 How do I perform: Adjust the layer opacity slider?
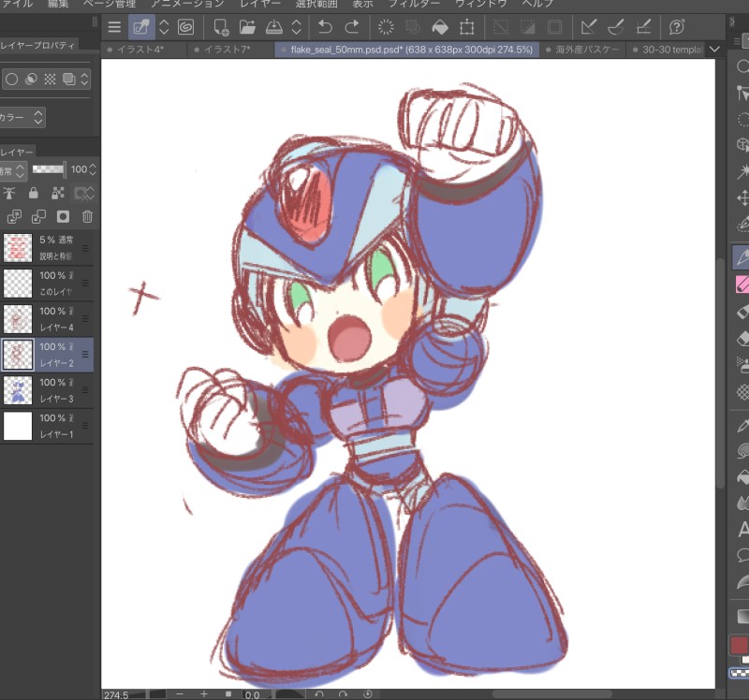tap(49, 169)
